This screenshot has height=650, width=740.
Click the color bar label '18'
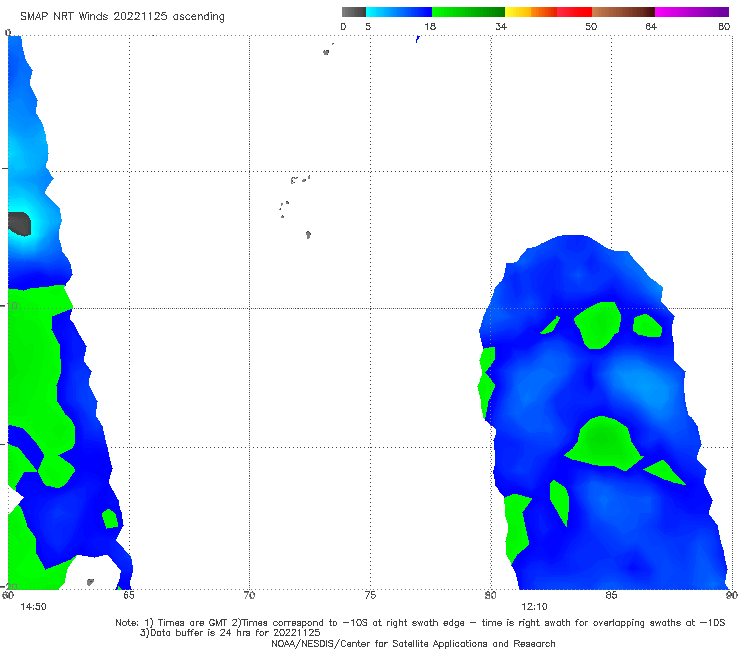point(430,27)
